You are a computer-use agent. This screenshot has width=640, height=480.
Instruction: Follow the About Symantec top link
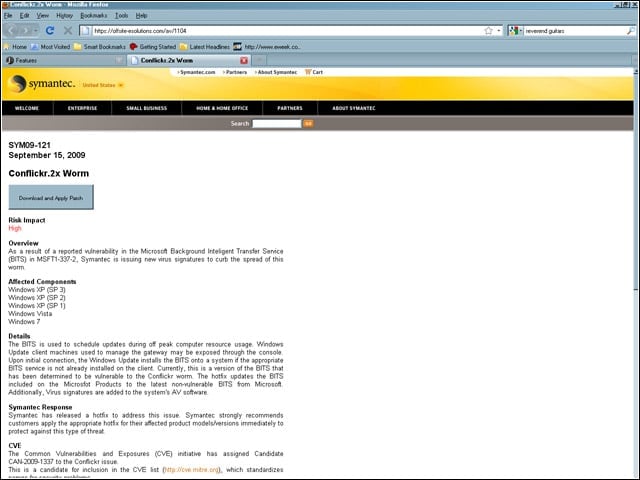point(276,72)
